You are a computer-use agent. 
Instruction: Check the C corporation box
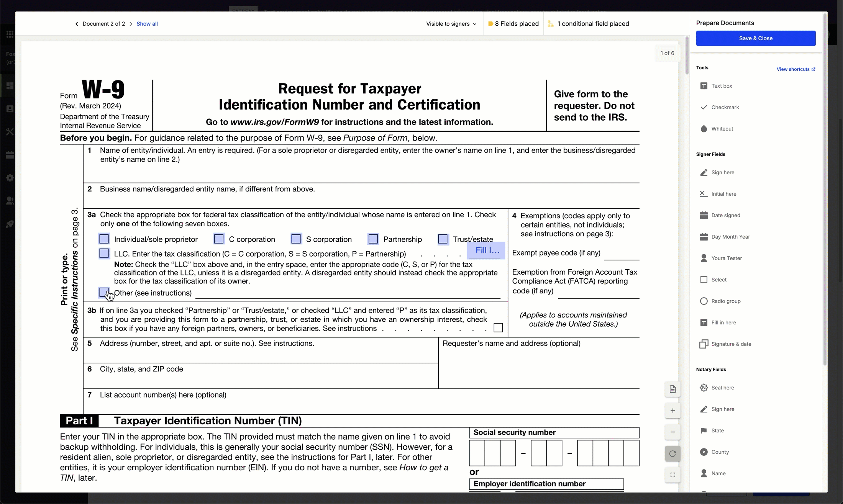click(219, 239)
